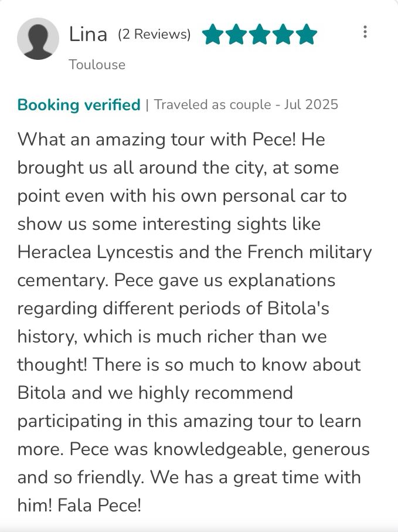Click the Toulouse location label
398x532 pixels.
[97, 65]
